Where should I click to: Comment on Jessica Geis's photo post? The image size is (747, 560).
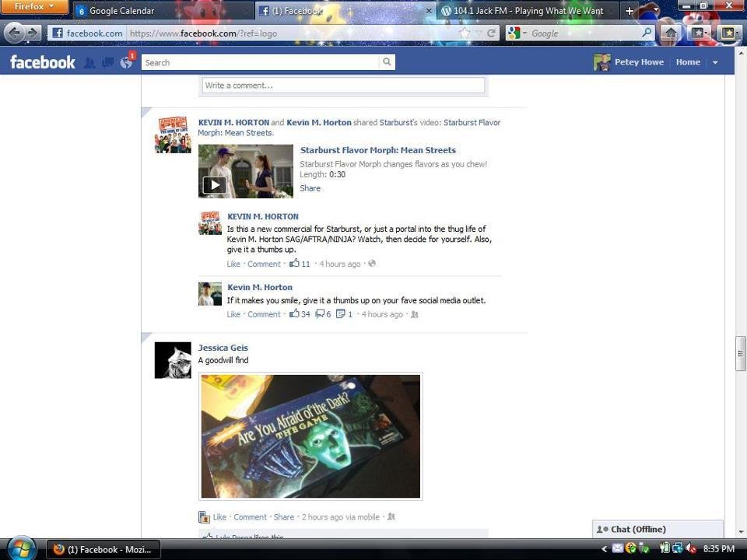pyautogui.click(x=250, y=517)
